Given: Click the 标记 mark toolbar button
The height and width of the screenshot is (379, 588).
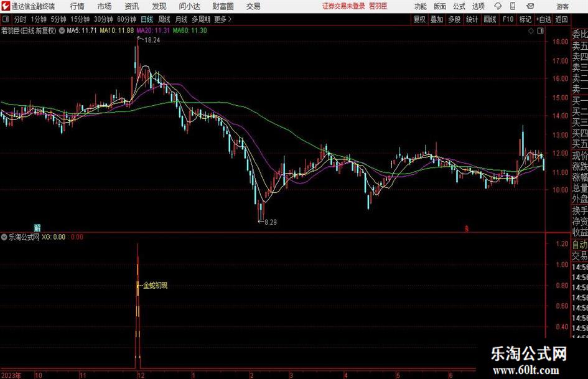Looking at the screenshot, I should (525, 19).
